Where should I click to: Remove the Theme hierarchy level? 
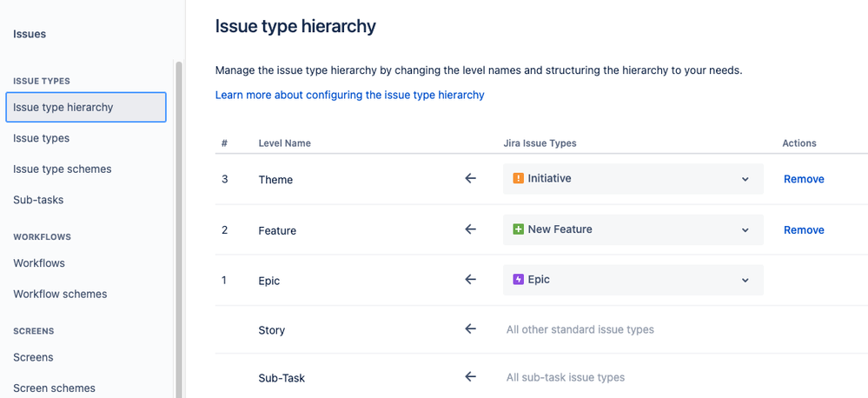click(804, 179)
